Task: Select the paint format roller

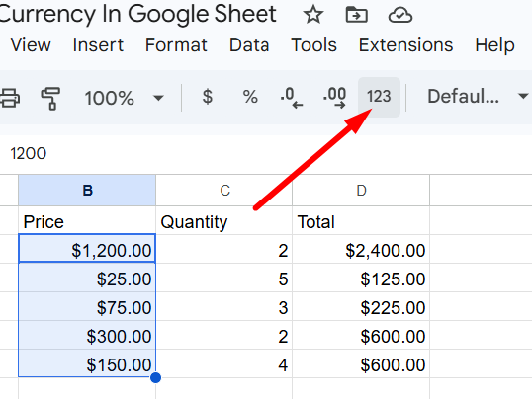Action: 50,98
